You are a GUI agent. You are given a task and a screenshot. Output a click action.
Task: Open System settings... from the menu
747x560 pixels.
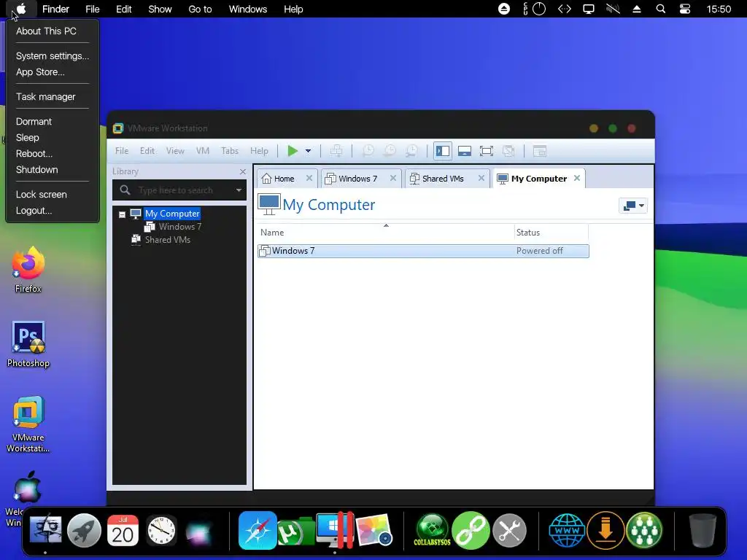pos(53,55)
